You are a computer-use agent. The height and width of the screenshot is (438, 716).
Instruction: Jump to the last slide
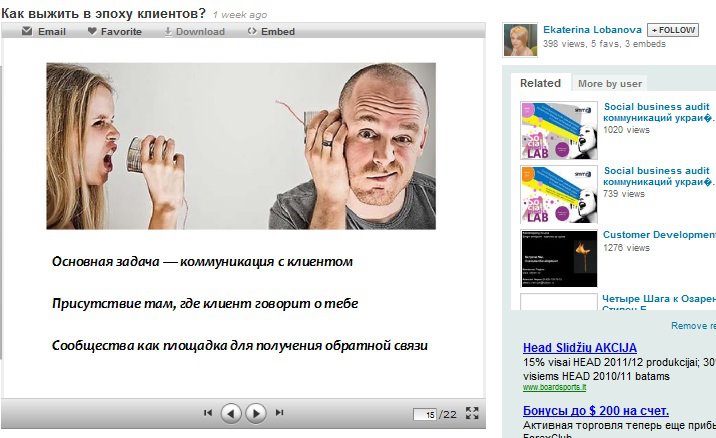pos(279,413)
